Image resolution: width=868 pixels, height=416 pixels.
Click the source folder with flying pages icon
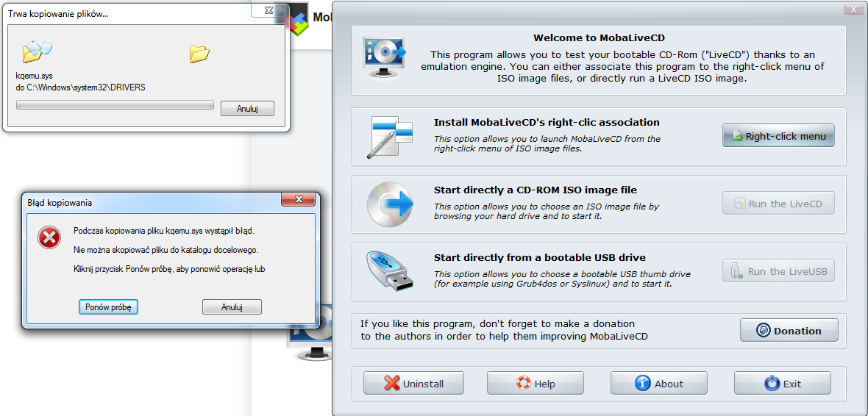tap(37, 51)
